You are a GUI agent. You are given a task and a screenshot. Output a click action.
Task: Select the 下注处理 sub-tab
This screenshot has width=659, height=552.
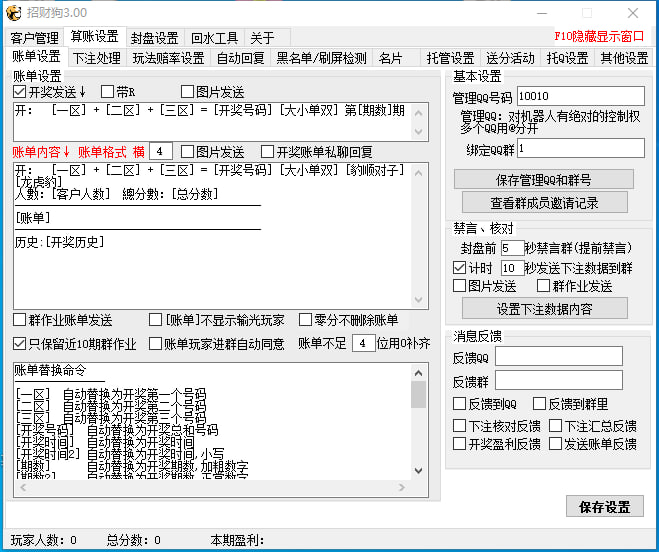97,58
